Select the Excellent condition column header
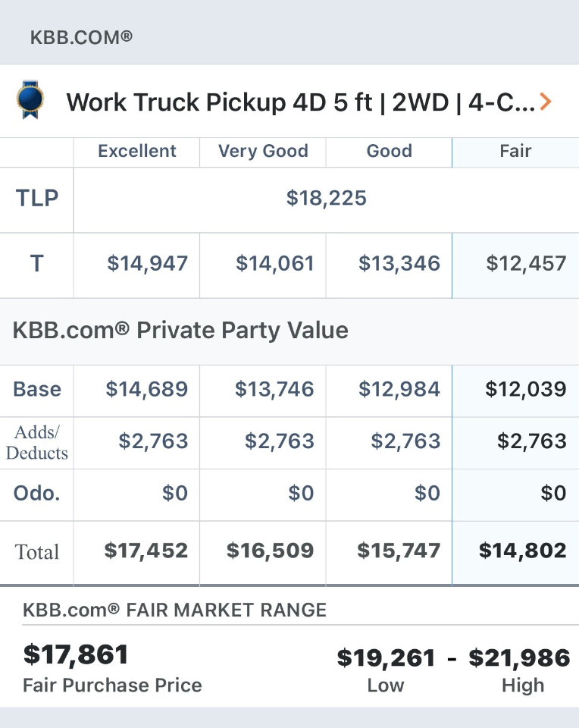579x728 pixels. [x=137, y=151]
